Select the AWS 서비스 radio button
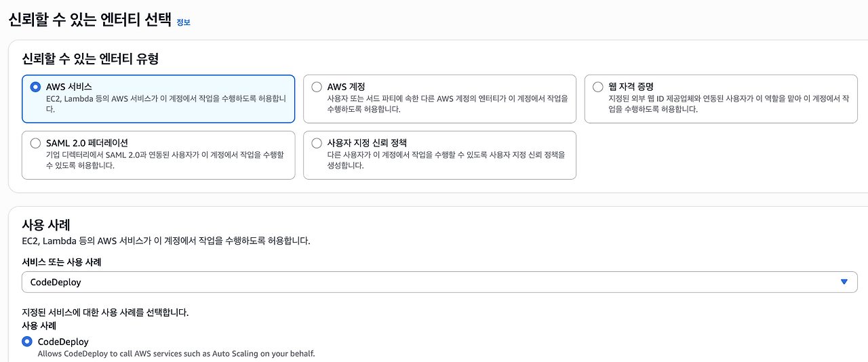868x362 pixels. [36, 87]
